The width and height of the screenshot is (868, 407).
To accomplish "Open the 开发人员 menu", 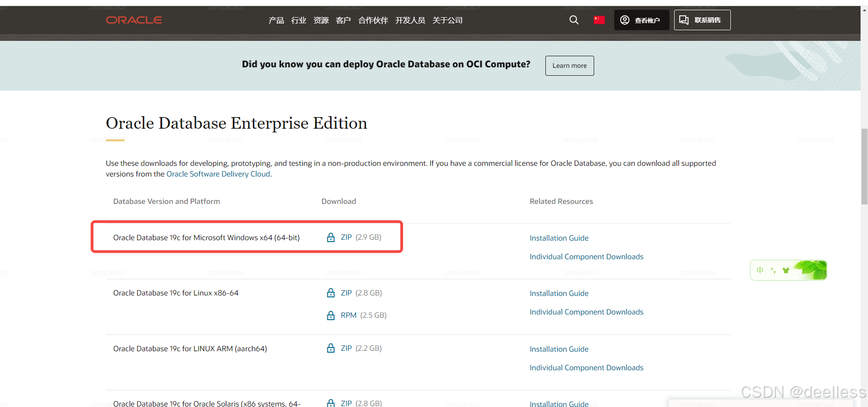I will [x=410, y=20].
